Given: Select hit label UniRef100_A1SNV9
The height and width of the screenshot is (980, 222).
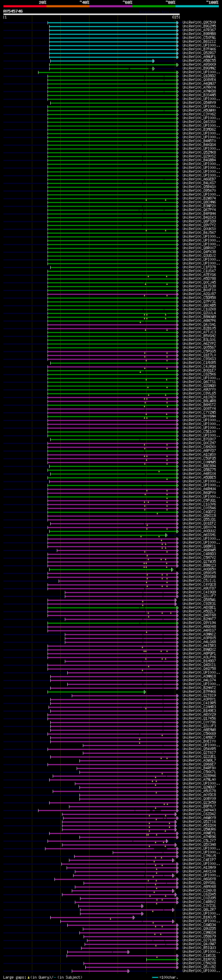Looking at the screenshot, I should click(x=199, y=868).
